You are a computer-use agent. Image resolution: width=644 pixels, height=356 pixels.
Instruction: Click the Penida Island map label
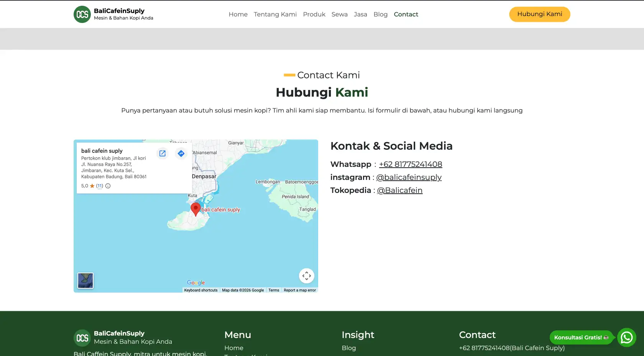click(295, 197)
